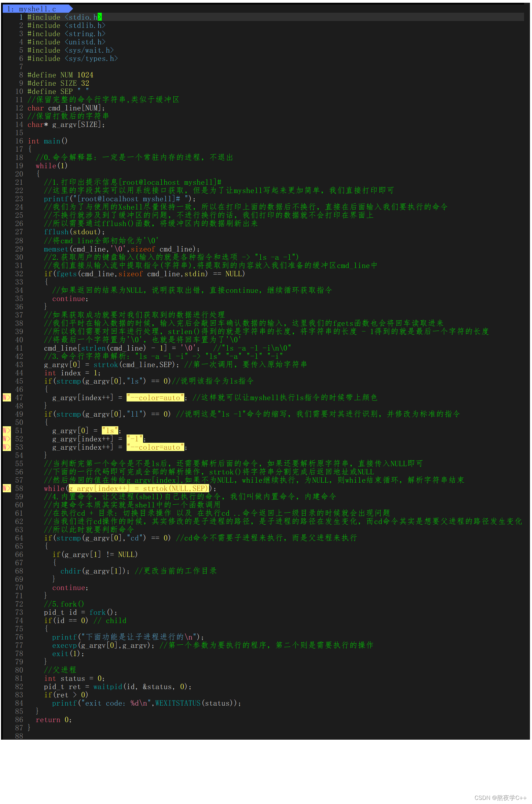The width and height of the screenshot is (532, 804).
Task: Click highlighted "--color=auto" on line 53
Action: click(x=155, y=447)
